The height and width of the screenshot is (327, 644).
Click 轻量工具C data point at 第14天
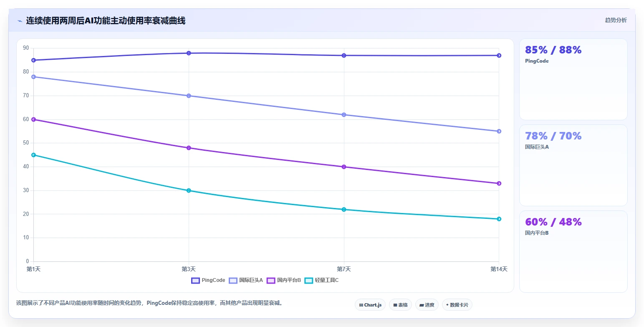tap(499, 219)
